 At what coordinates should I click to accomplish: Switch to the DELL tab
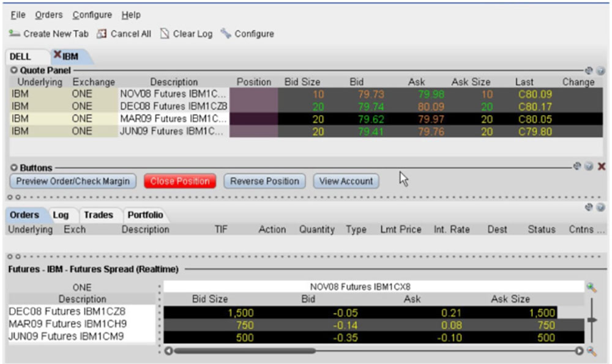(20, 57)
